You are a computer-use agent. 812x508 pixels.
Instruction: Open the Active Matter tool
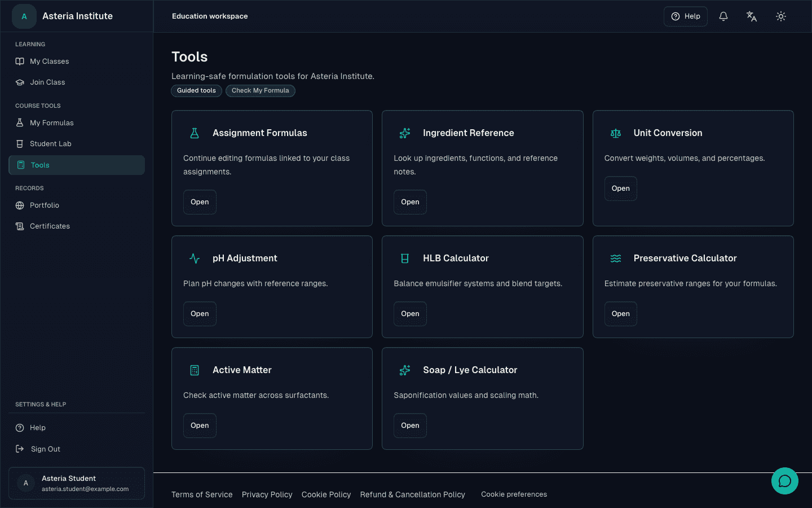point(200,426)
